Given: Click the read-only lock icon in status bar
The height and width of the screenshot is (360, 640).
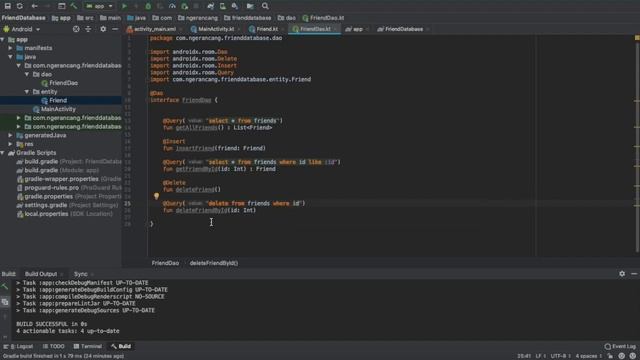Looking at the screenshot, I should (x=610, y=356).
